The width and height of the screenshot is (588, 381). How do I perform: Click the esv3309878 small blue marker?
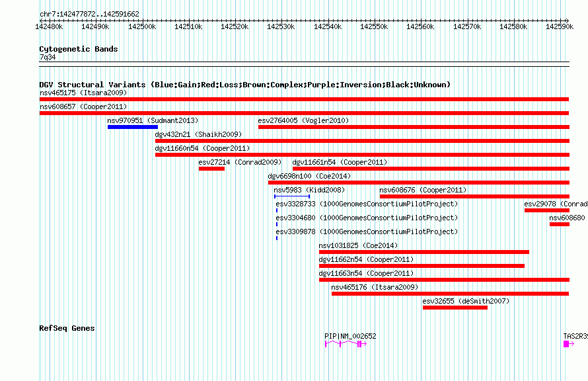(277, 238)
